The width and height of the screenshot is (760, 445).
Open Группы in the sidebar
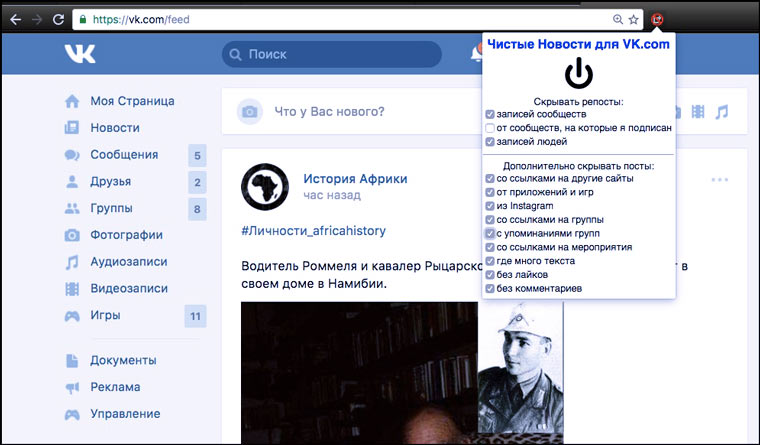coord(111,208)
